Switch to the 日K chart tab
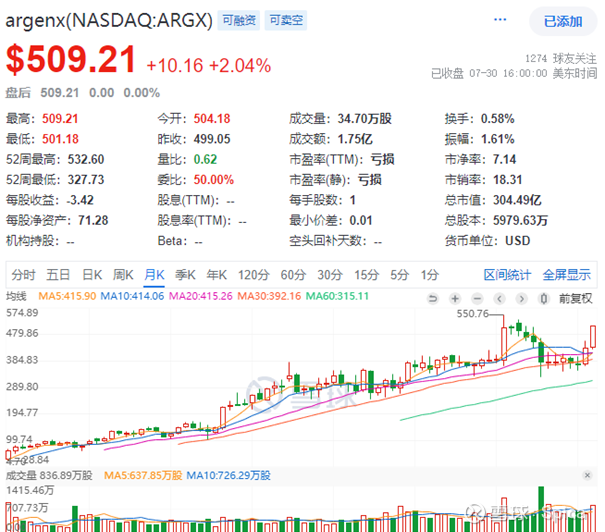 pos(92,275)
